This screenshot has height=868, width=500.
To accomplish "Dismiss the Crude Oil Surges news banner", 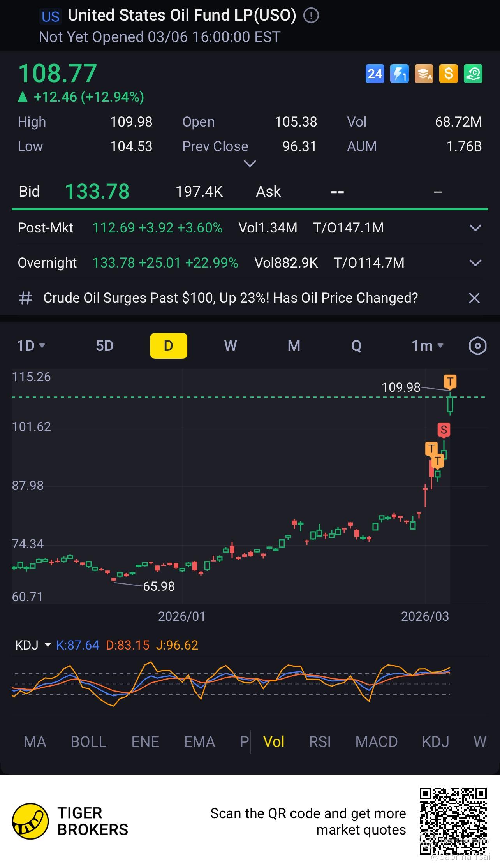I will pyautogui.click(x=474, y=298).
